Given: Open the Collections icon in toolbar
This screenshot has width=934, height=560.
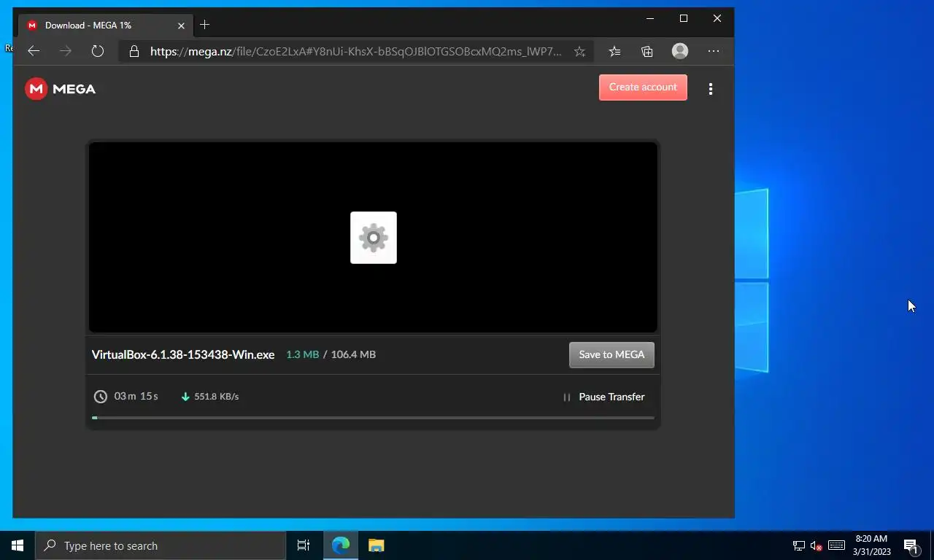Looking at the screenshot, I should click(647, 51).
